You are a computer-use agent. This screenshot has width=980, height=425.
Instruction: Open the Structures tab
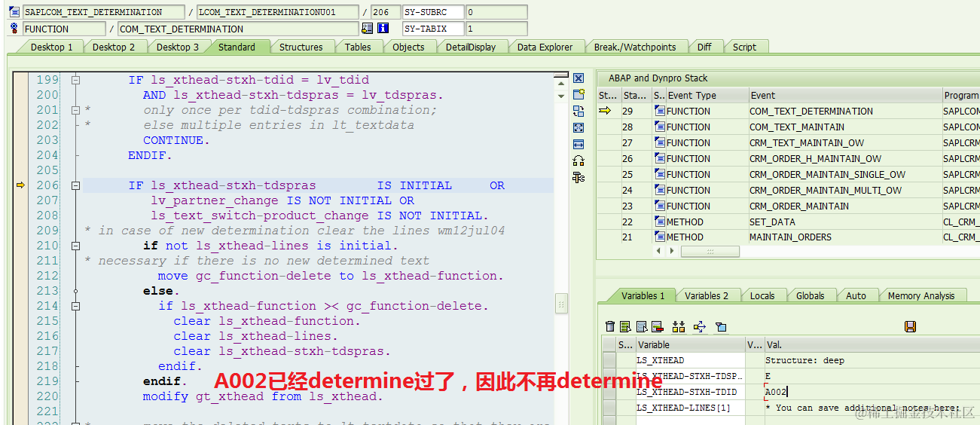(x=301, y=47)
